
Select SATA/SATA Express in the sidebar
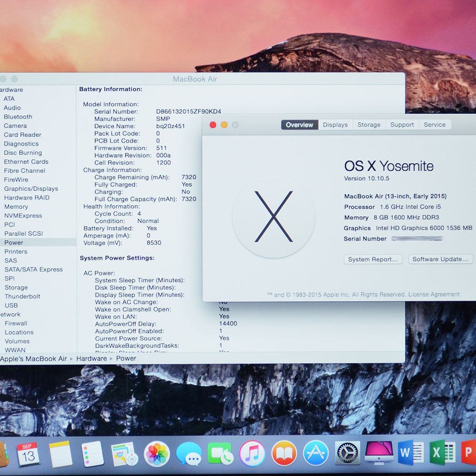coord(33,269)
